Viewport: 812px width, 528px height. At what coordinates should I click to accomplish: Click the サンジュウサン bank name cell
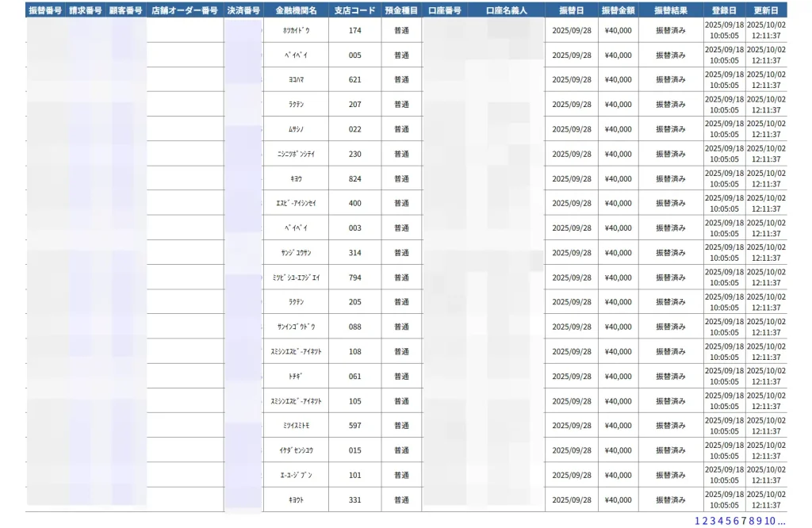point(296,253)
